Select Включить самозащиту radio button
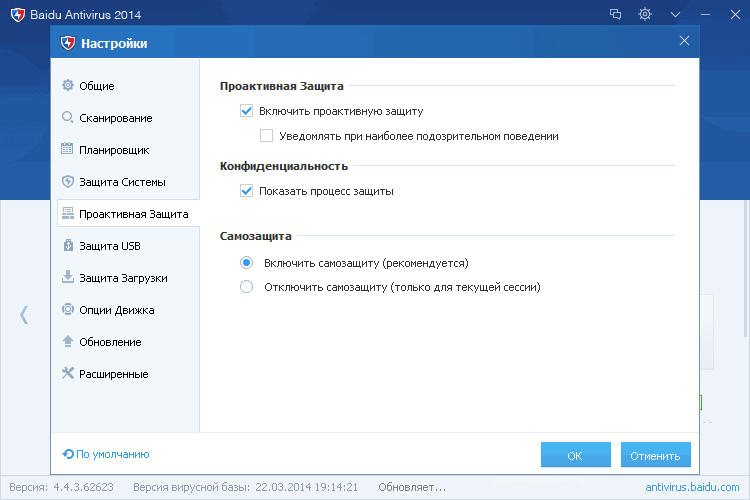Image resolution: width=750 pixels, height=500 pixels. click(x=246, y=263)
